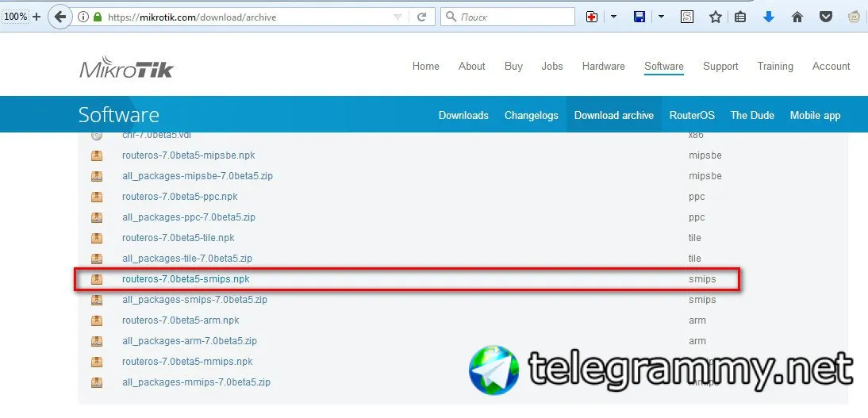868x418 pixels.
Task: Download routeros-7.0beta5-smips.npk
Action: click(x=186, y=279)
